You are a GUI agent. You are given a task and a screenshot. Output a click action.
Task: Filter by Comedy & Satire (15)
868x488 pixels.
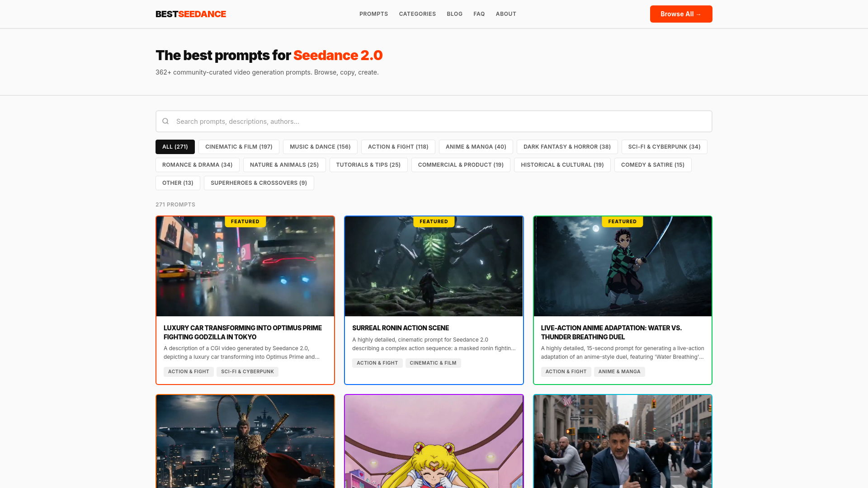click(652, 165)
